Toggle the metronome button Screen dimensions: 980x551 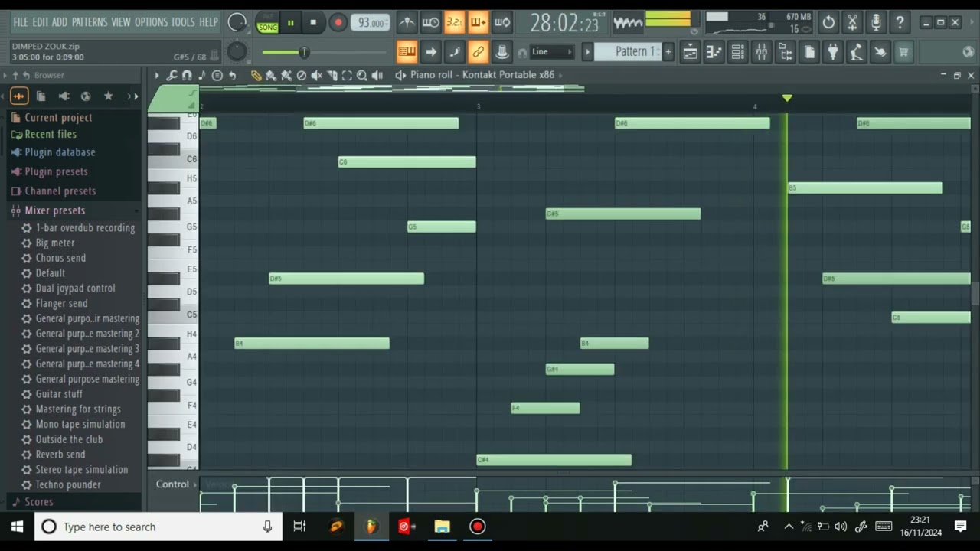tap(407, 22)
